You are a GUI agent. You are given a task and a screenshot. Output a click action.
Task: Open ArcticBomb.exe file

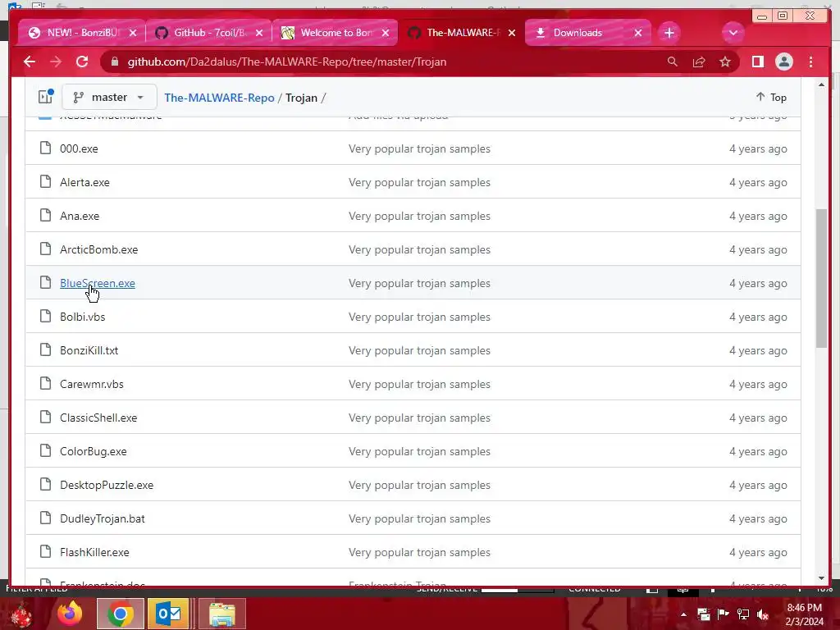coord(98,249)
